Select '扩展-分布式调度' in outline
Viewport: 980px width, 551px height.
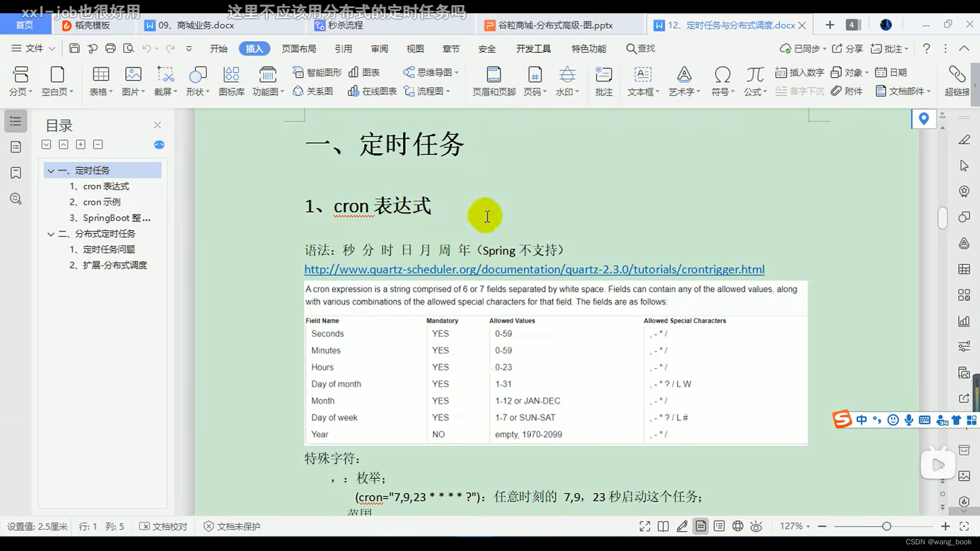coord(108,265)
